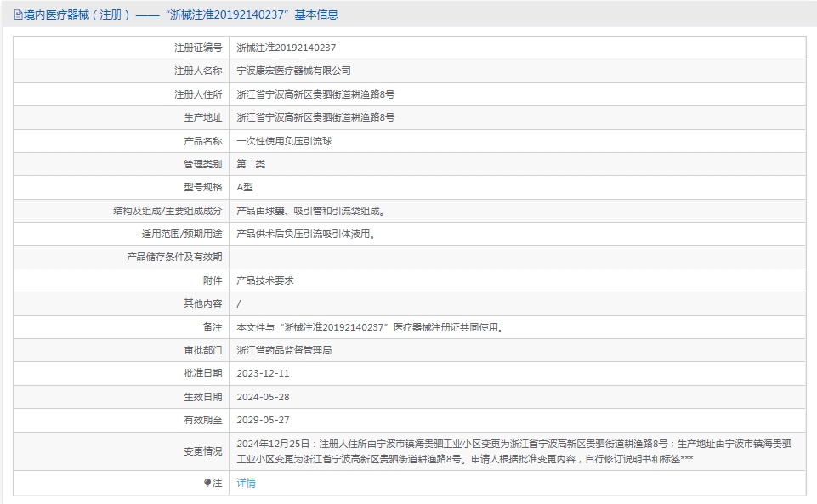This screenshot has height=504, width=817.
Task: Click the 变更情况 row label
Action: 202,451
